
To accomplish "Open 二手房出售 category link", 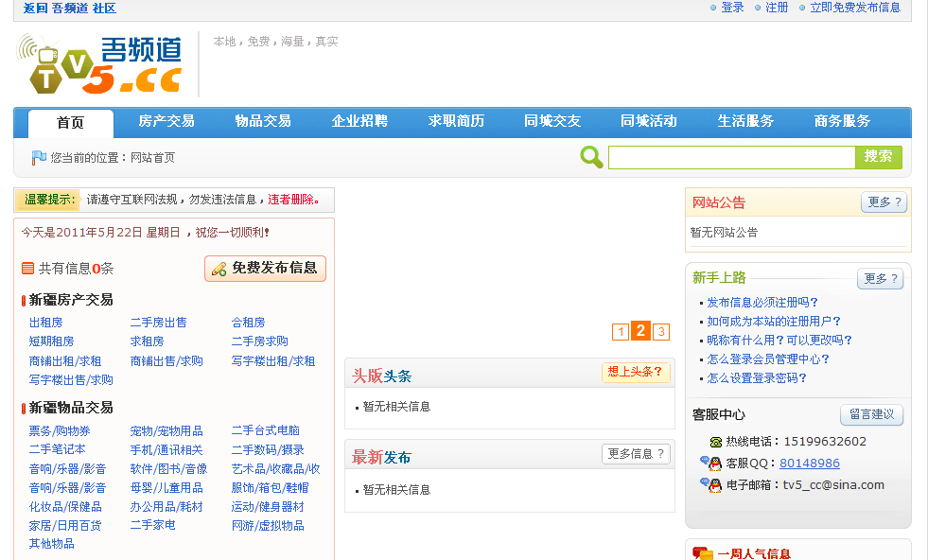I will click(x=158, y=323).
